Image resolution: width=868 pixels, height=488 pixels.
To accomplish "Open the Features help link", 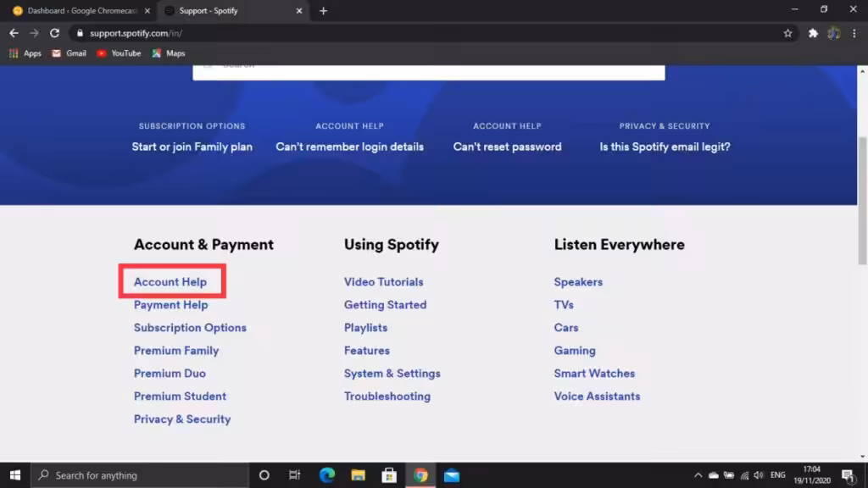I will point(366,350).
